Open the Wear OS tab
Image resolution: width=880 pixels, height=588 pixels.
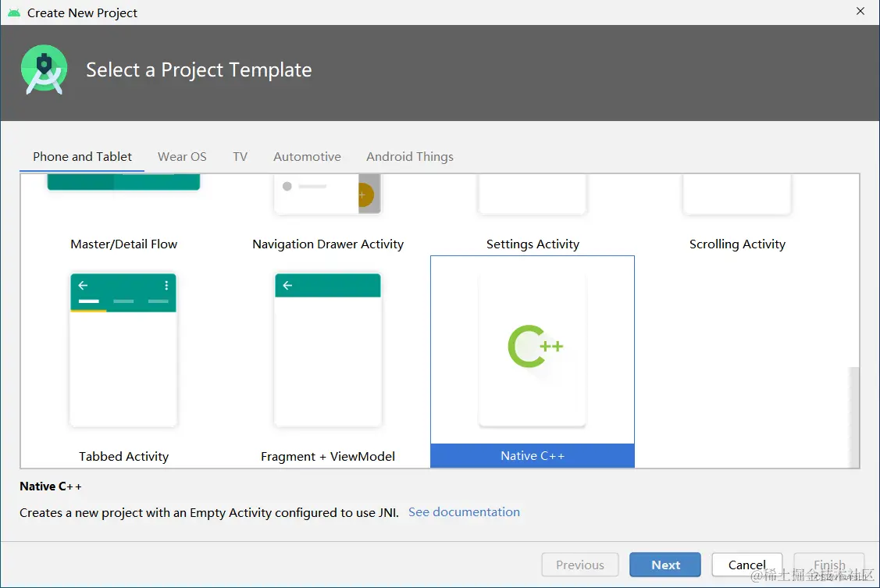tap(182, 156)
